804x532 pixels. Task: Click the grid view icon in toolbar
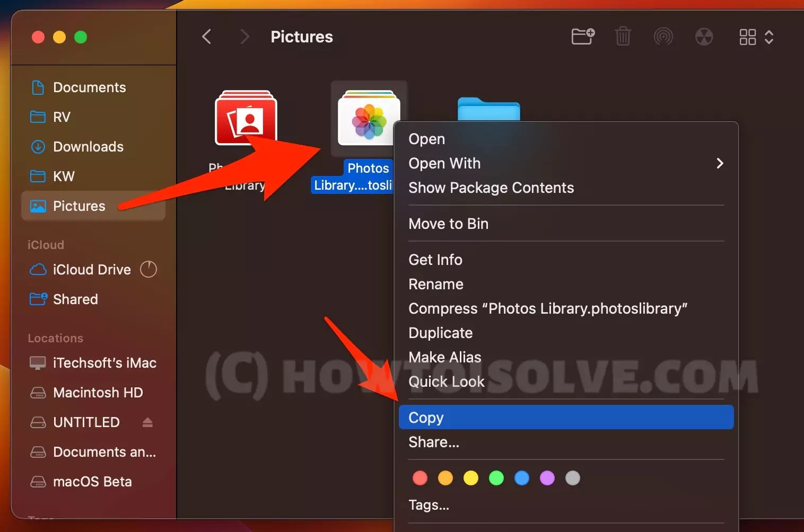[x=748, y=37]
